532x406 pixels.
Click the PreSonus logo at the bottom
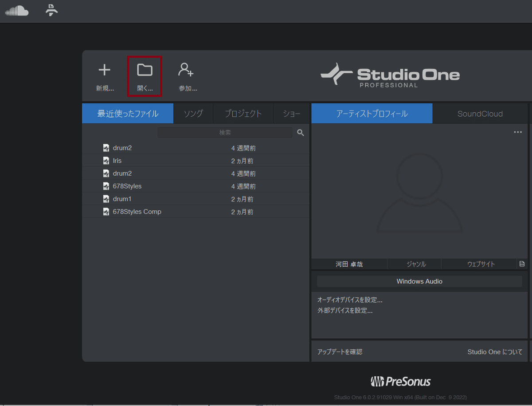click(400, 381)
